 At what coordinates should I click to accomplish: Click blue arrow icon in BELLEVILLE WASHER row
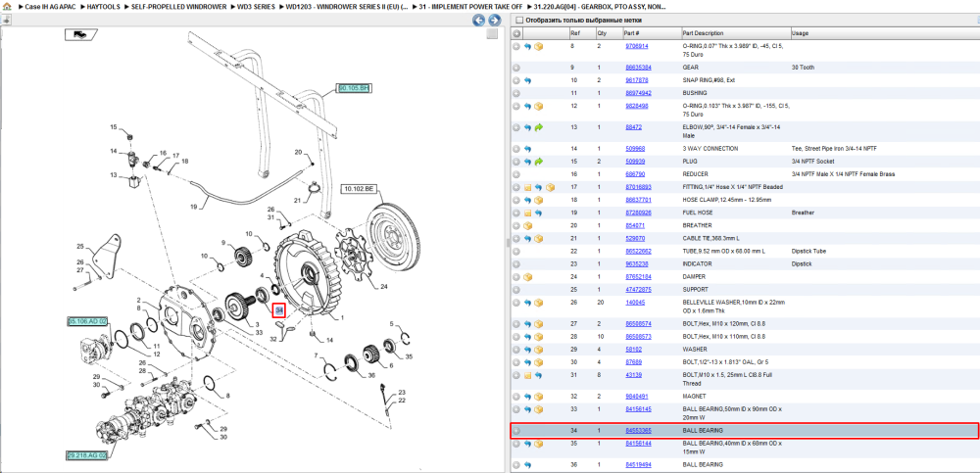click(x=527, y=303)
